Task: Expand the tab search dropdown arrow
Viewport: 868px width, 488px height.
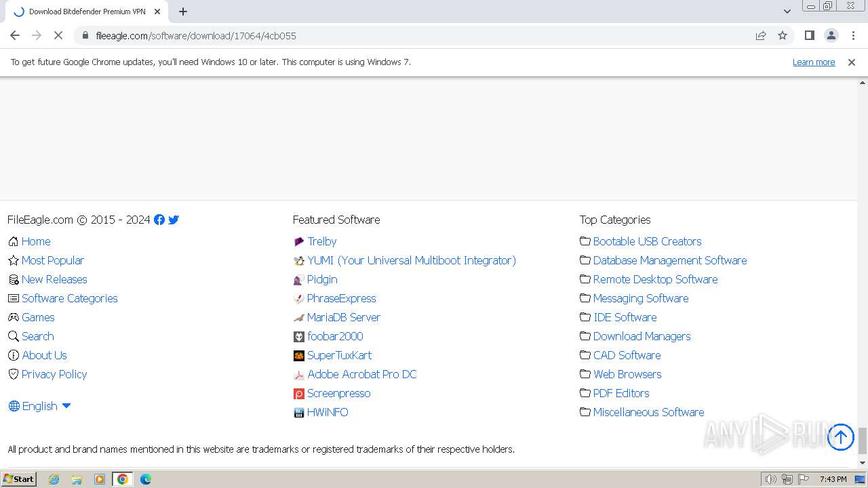Action: coord(787,12)
